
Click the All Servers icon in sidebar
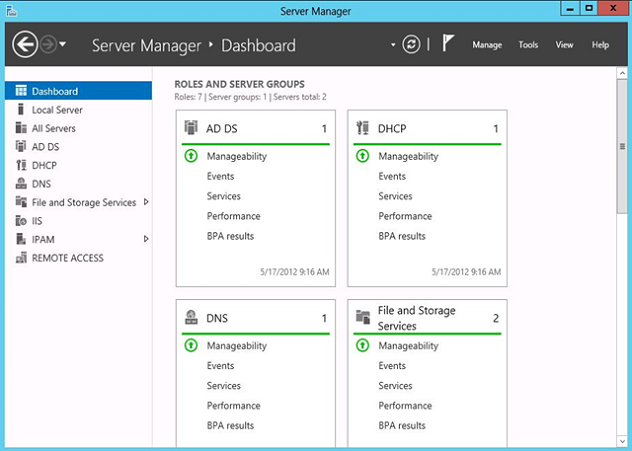(x=21, y=128)
